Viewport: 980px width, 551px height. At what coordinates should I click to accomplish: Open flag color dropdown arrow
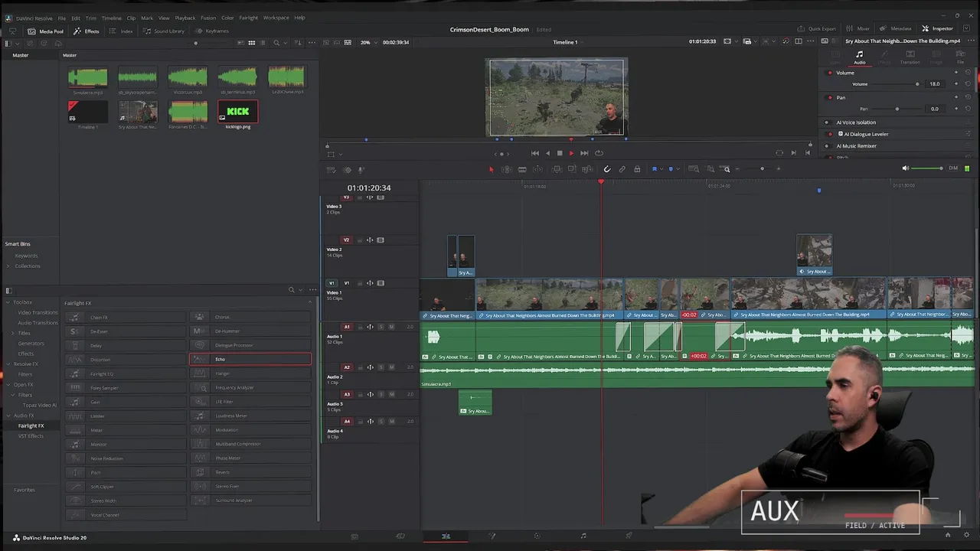click(x=661, y=169)
